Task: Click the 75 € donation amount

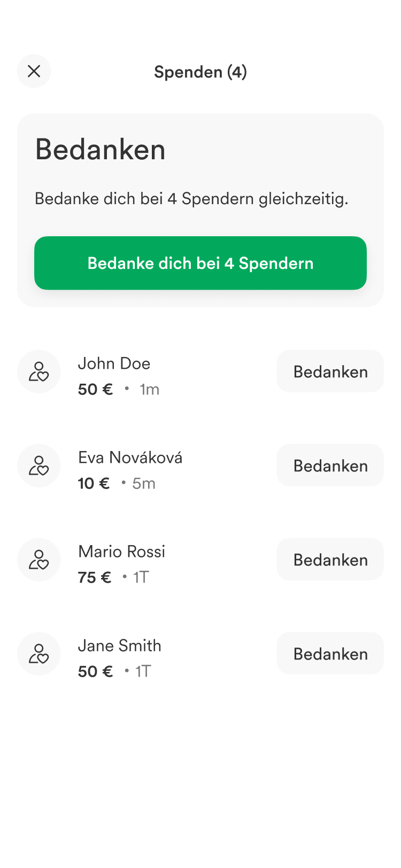Action: coord(95,577)
